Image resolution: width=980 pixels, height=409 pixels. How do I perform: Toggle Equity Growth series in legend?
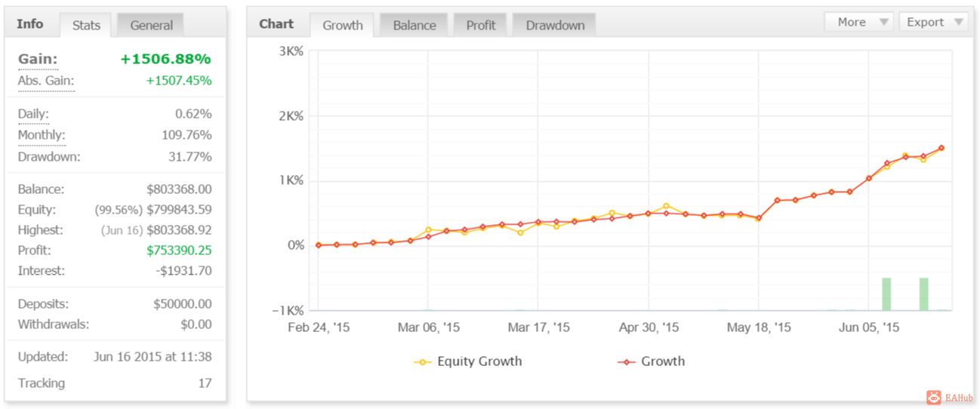tap(468, 361)
